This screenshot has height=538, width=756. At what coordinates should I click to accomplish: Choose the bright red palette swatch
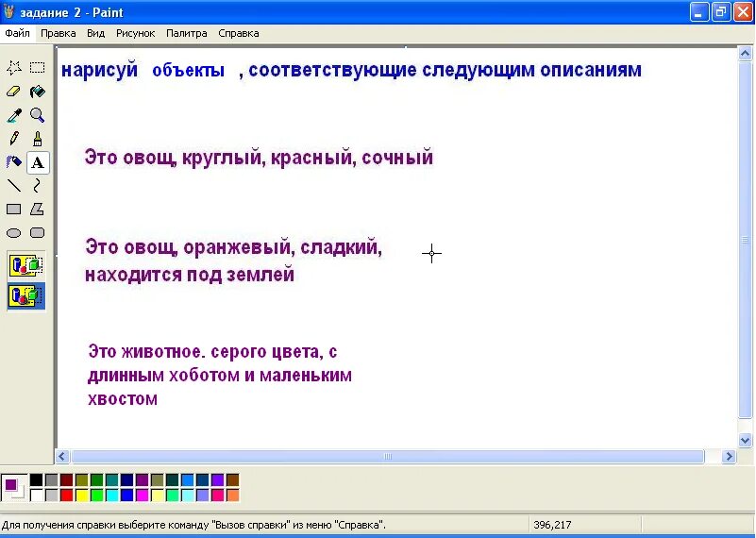pyautogui.click(x=66, y=496)
